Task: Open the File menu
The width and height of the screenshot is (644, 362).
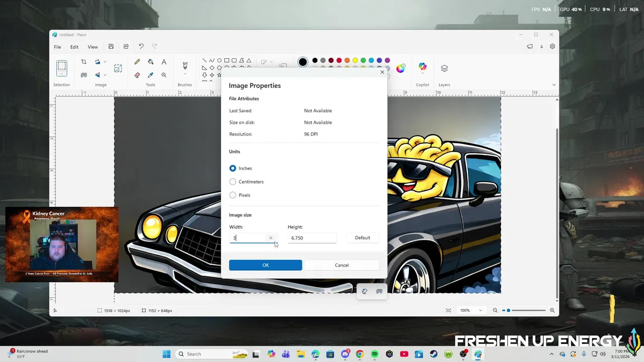Action: 57,47
